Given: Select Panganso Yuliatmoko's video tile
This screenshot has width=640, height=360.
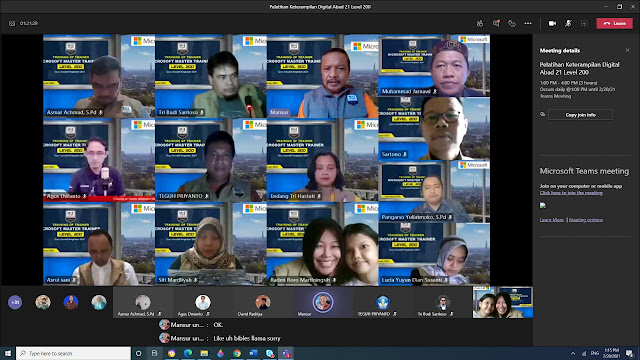Looking at the screenshot, I should pos(434,191).
